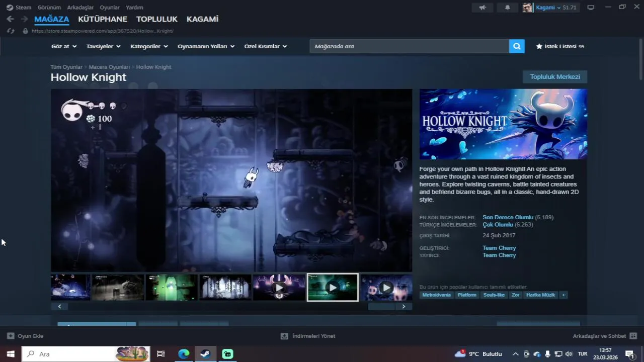Viewport: 644px width, 362px height.
Task: Select the Souls-like tag
Action: [x=494, y=295]
